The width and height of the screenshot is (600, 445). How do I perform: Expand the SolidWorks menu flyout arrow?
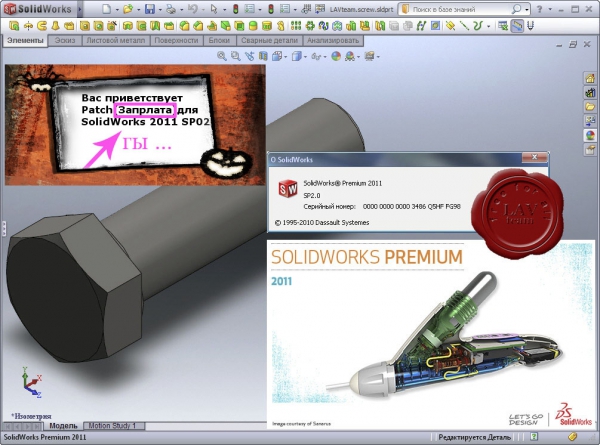(80, 9)
